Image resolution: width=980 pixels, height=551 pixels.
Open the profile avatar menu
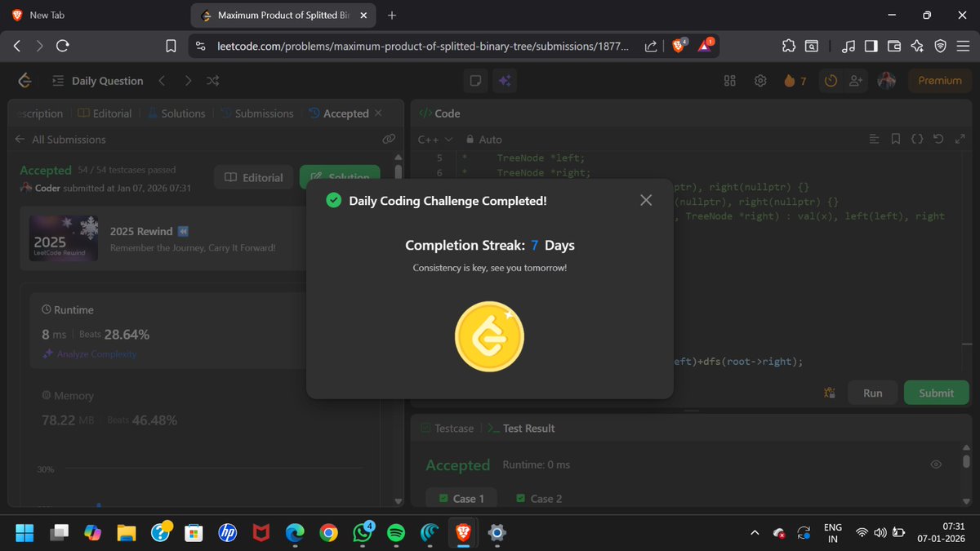(x=887, y=80)
